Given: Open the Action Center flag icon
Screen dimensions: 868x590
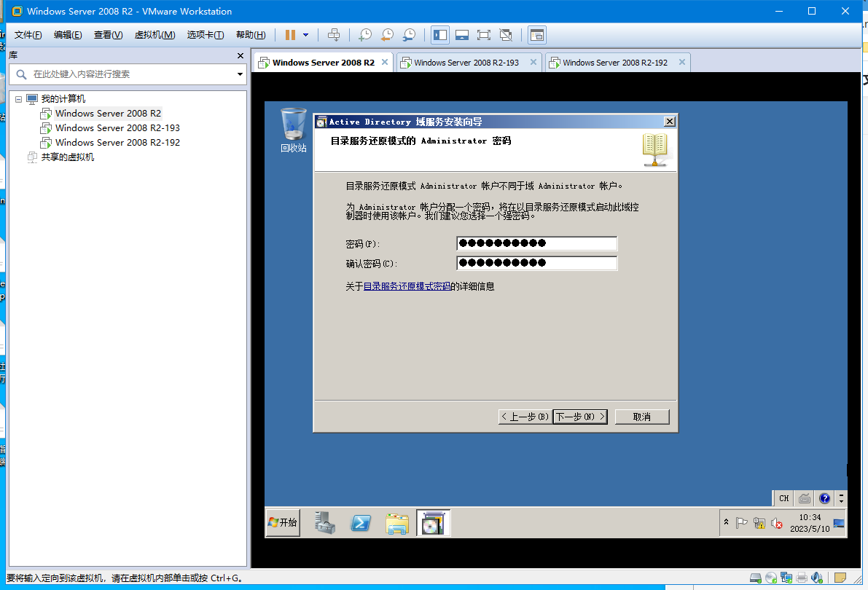Looking at the screenshot, I should point(742,522).
